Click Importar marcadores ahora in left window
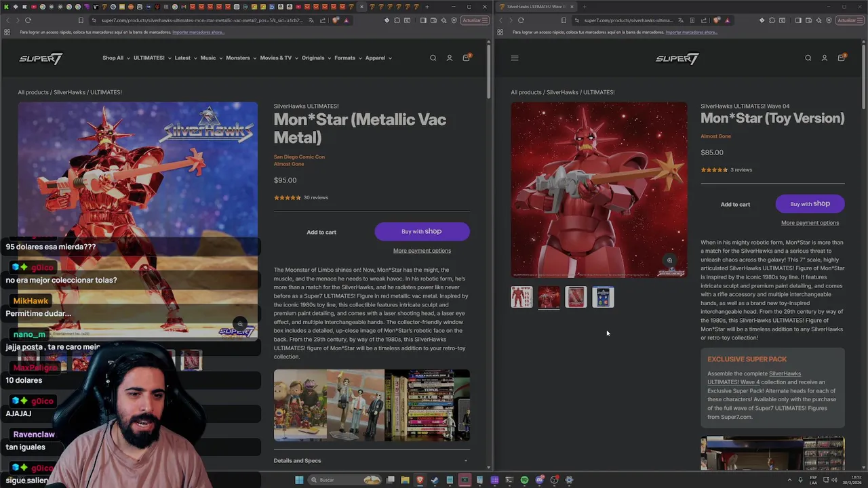The image size is (868, 488). pyautogui.click(x=198, y=33)
